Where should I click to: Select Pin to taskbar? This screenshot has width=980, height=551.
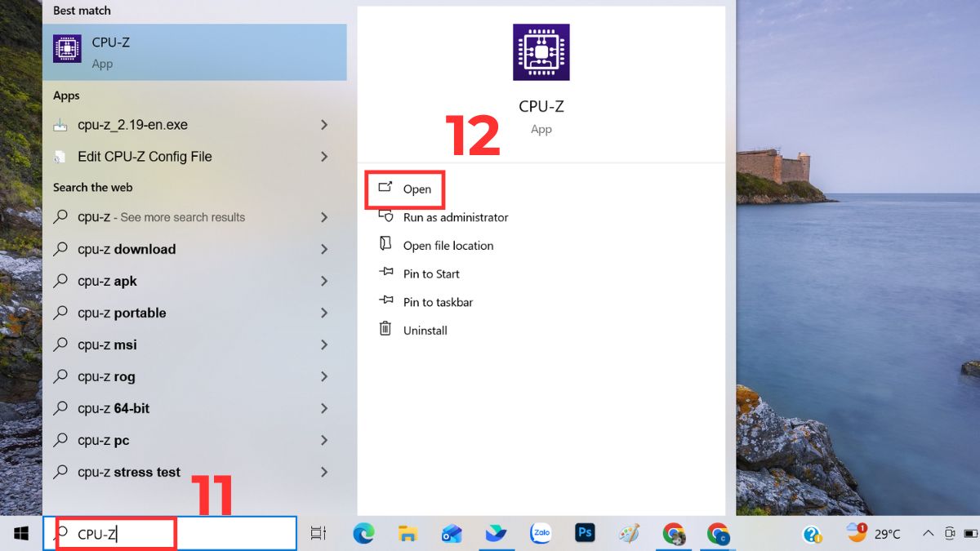tap(438, 302)
